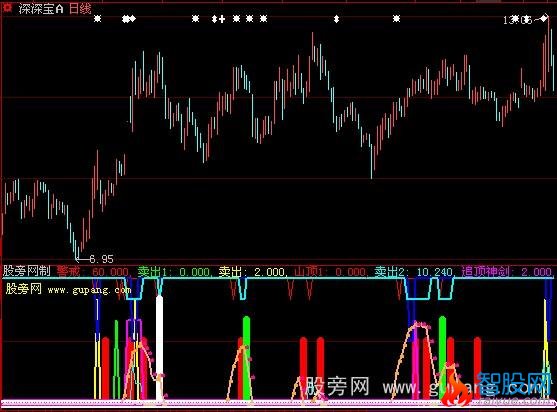Click the first star info marker above chart
The height and width of the screenshot is (412, 557).
[97, 18]
